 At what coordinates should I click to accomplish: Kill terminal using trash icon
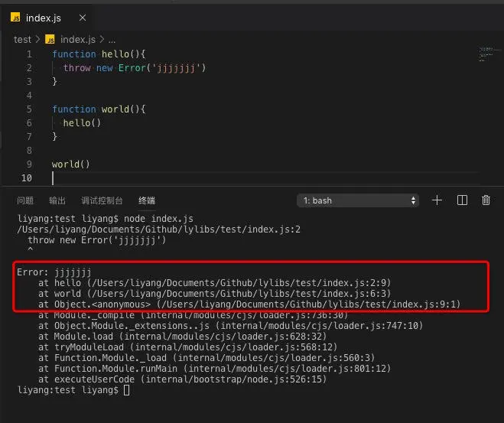486,200
